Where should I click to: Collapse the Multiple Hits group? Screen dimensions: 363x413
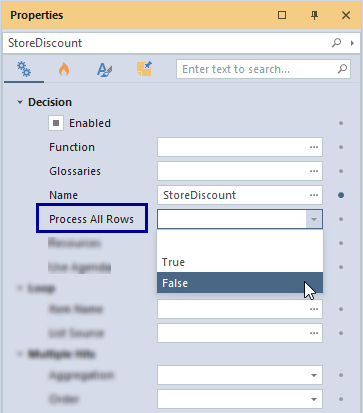point(20,354)
